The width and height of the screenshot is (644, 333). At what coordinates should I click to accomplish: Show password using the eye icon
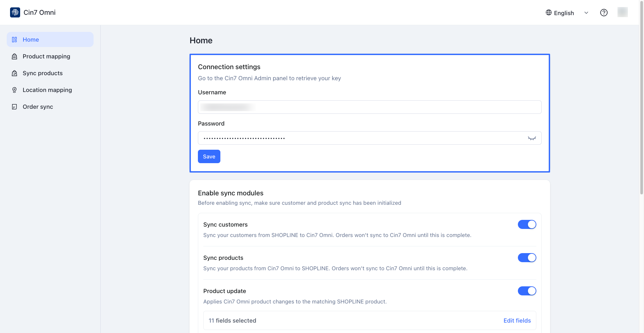coord(532,138)
